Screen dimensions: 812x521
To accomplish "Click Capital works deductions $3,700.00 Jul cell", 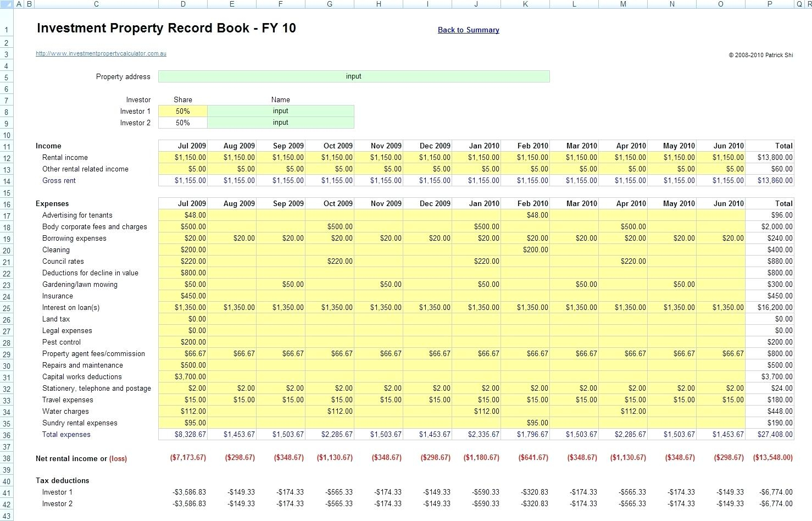I will (x=183, y=377).
